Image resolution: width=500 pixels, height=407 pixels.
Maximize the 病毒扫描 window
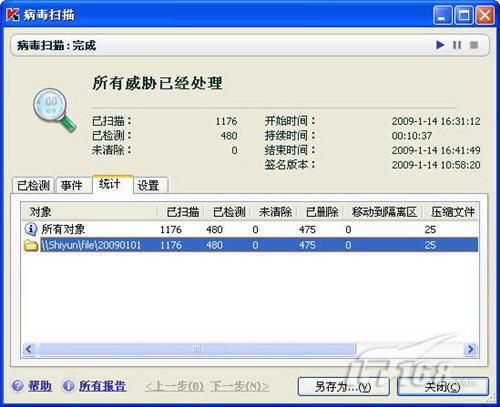click(463, 15)
